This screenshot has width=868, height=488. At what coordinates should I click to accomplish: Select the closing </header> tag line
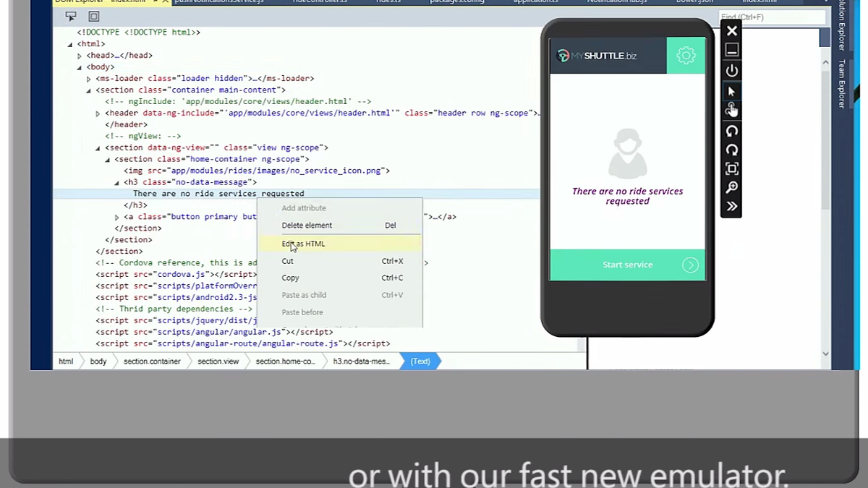[x=127, y=125]
